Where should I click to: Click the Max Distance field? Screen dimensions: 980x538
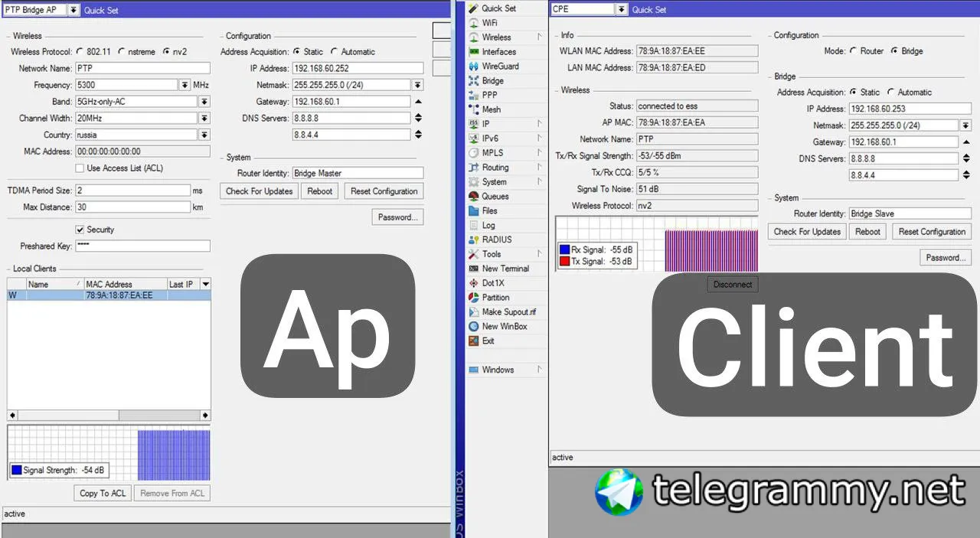[132, 207]
